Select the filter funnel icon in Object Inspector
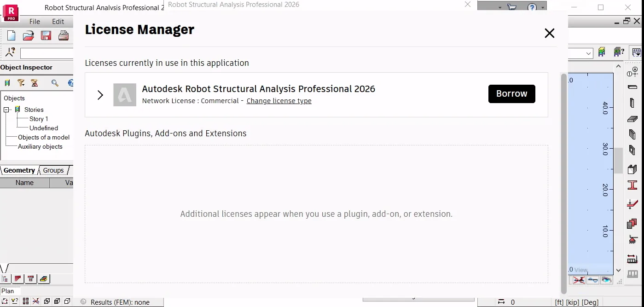The height and width of the screenshot is (307, 644). 21,83
